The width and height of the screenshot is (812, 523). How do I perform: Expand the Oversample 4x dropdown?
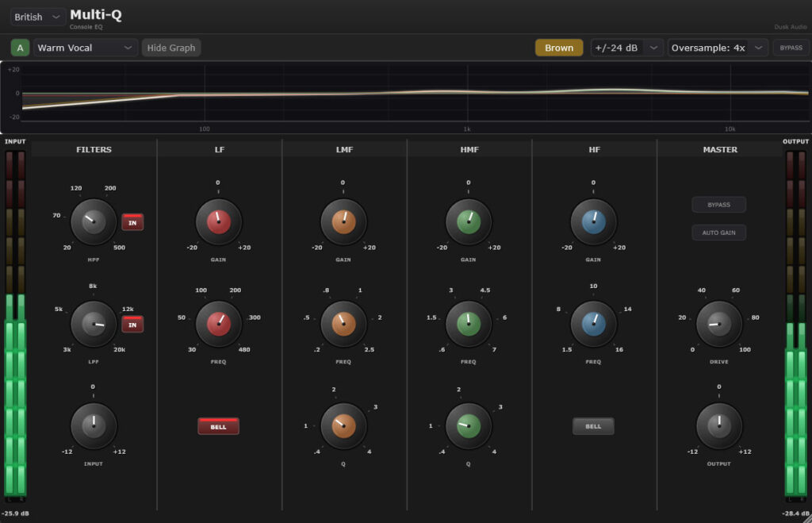(717, 48)
